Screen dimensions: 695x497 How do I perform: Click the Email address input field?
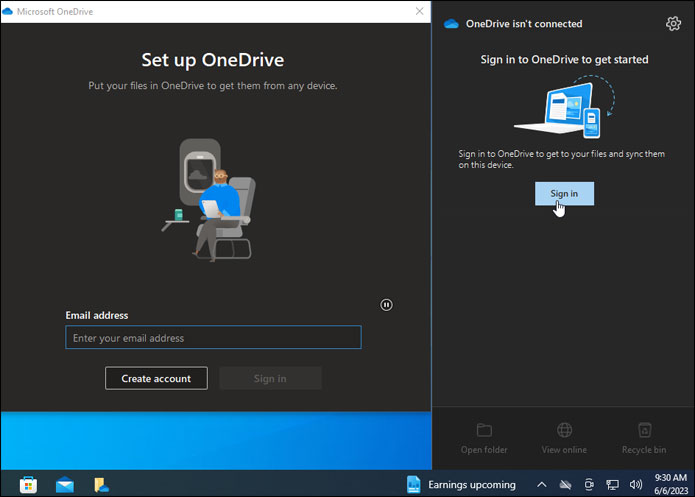pos(213,338)
